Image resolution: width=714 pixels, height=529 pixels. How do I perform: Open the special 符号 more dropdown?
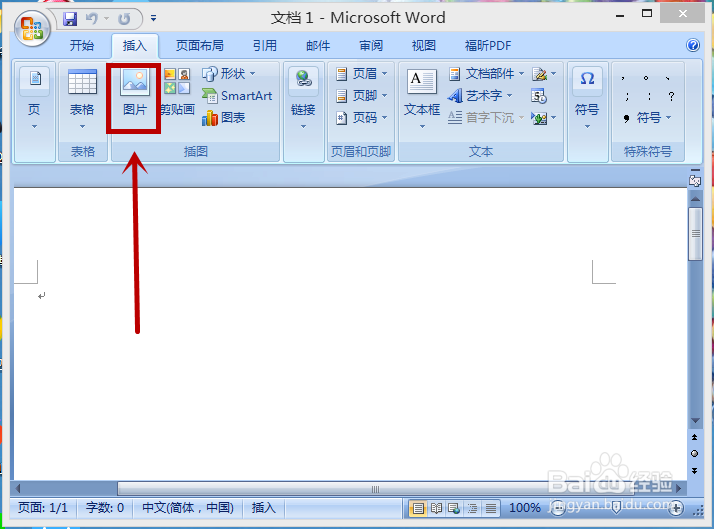(647, 118)
